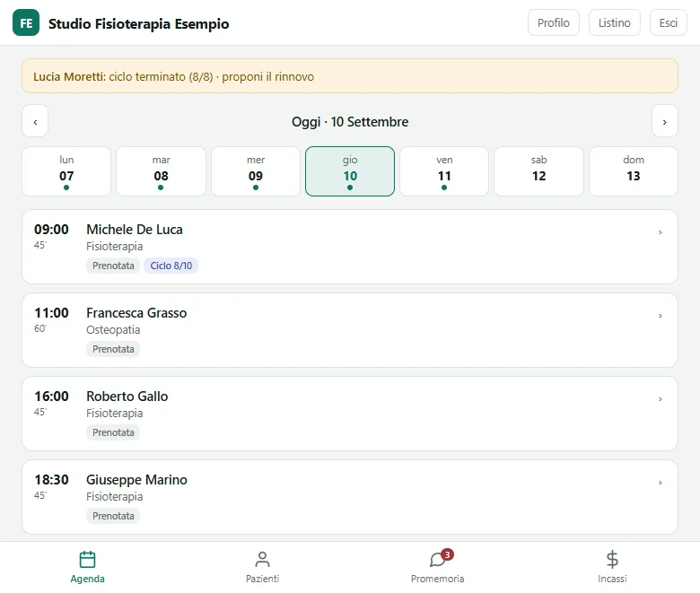Screen dimensions: 700x593
Task: Select Thursday gio 10
Action: [350, 171]
